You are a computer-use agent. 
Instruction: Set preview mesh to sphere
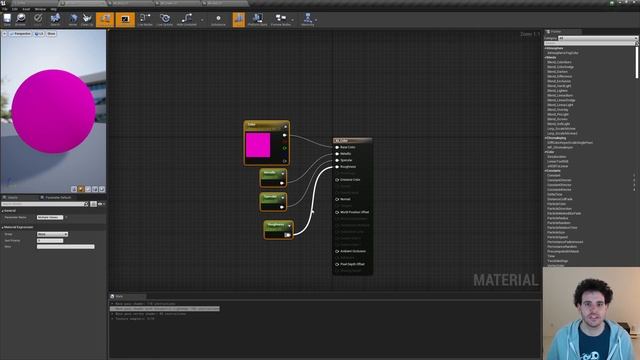(81, 189)
